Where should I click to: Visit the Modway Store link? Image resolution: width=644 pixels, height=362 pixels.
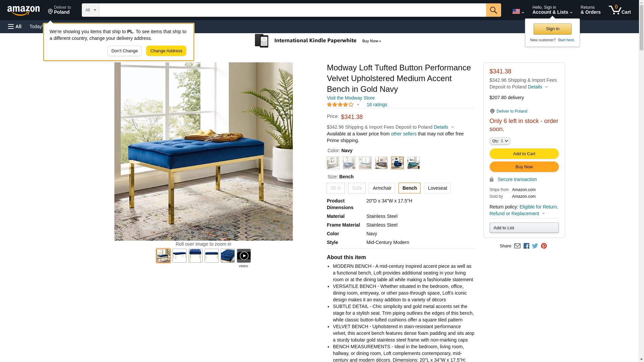pyautogui.click(x=351, y=98)
